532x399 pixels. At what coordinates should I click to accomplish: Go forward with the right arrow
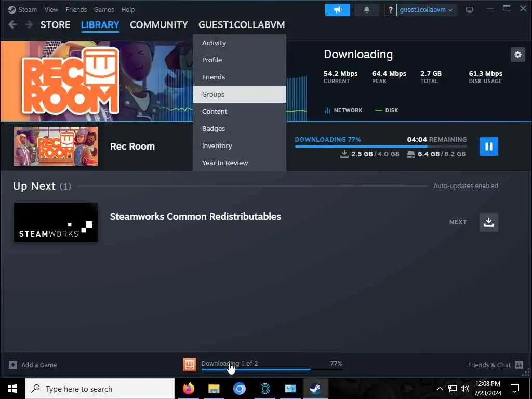point(29,24)
